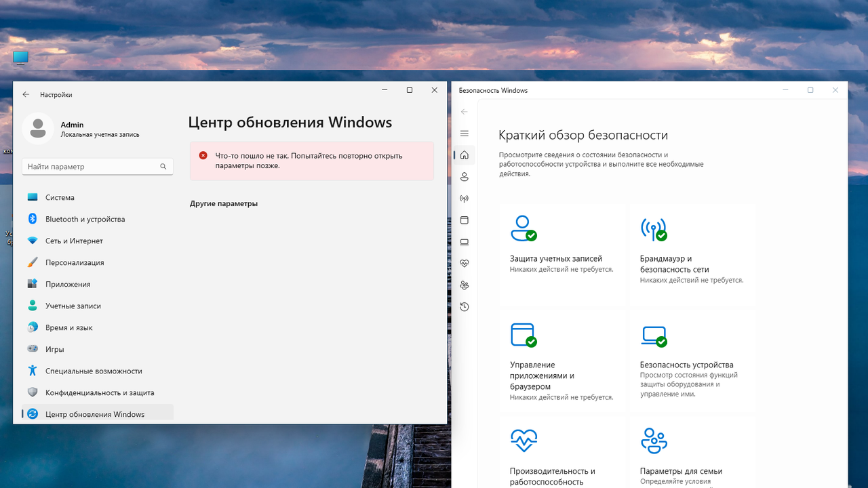
Task: Open protection history clock icon in sidebar
Action: pyautogui.click(x=464, y=306)
